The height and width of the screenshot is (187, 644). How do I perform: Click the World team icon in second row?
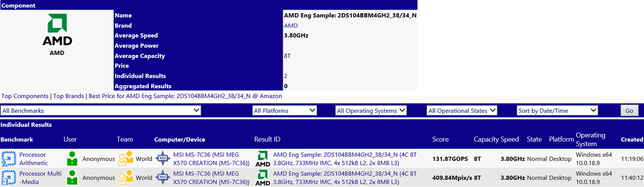(125, 177)
